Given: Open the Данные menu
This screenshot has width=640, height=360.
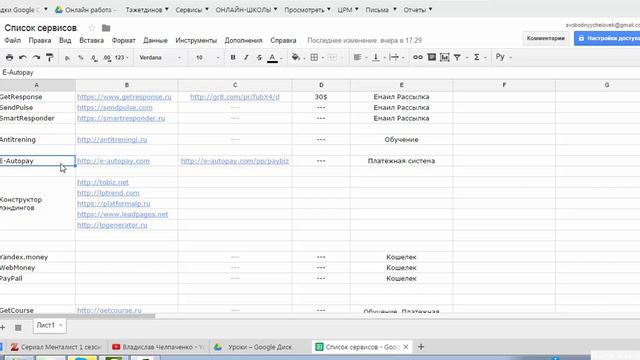Looking at the screenshot, I should pos(155,40).
